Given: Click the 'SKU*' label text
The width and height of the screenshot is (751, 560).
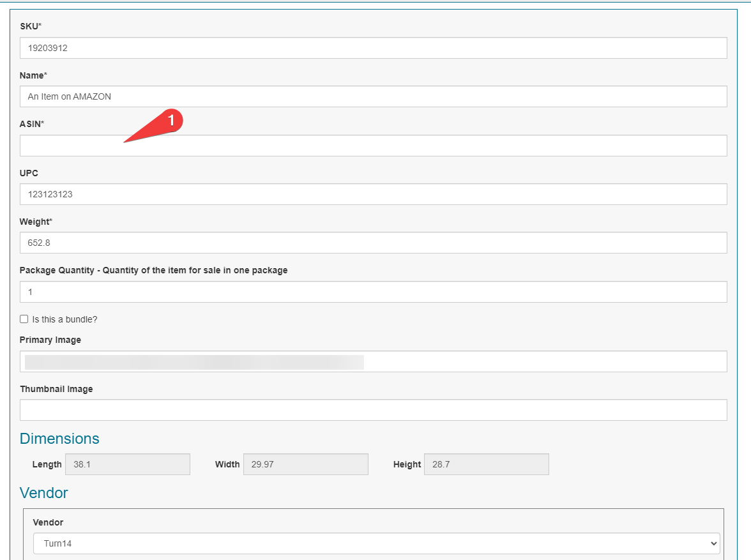Looking at the screenshot, I should (31, 26).
